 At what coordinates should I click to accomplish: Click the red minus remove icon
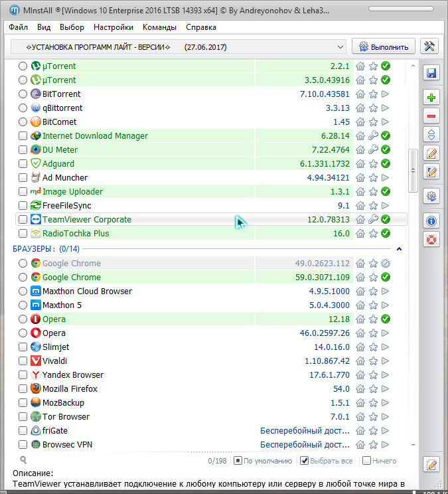(x=431, y=116)
